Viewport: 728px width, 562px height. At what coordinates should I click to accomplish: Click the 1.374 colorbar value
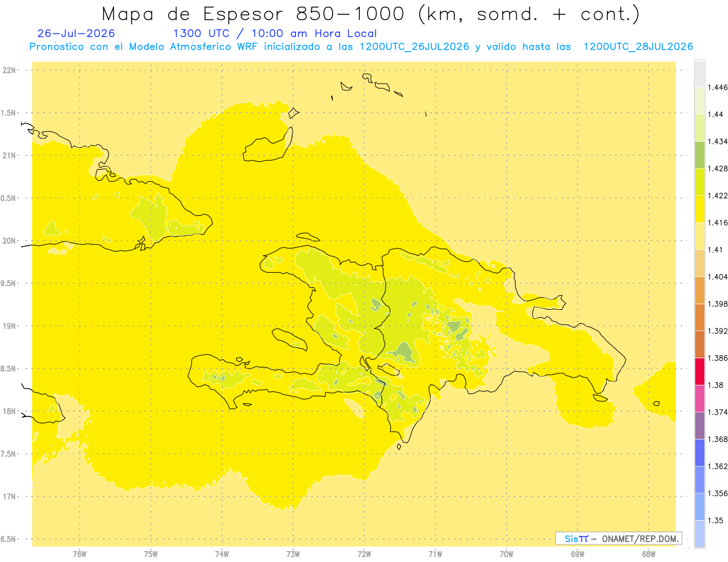718,412
